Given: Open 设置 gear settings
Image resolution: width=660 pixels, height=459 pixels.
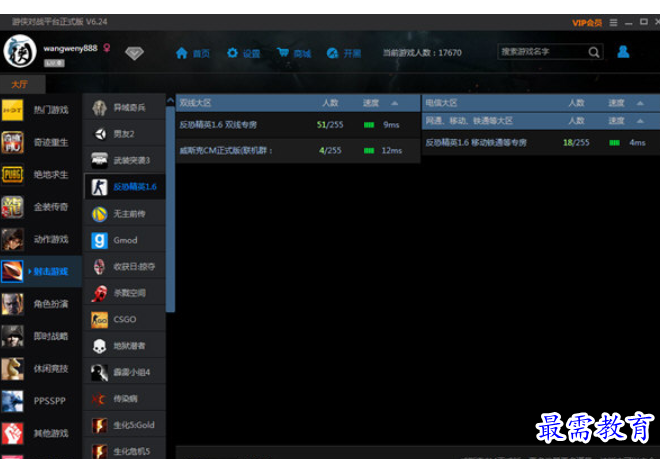Looking at the screenshot, I should [x=243, y=53].
